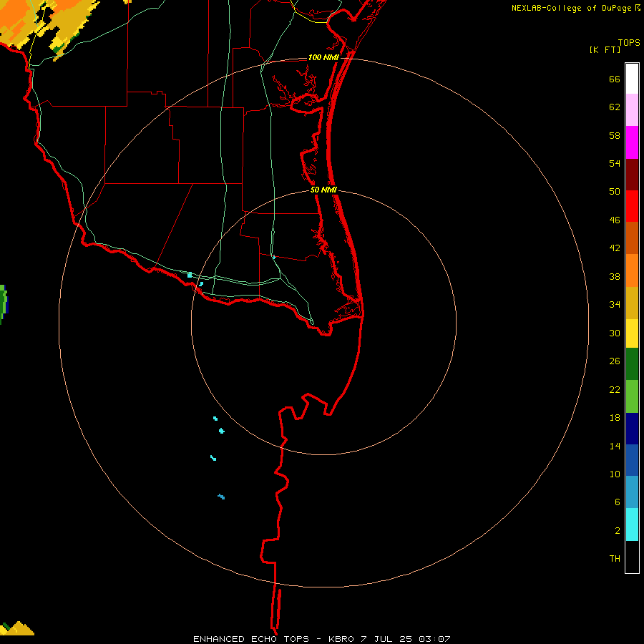Click legend value '14'
Image resolution: width=644 pixels, height=644 pixels.
click(615, 446)
